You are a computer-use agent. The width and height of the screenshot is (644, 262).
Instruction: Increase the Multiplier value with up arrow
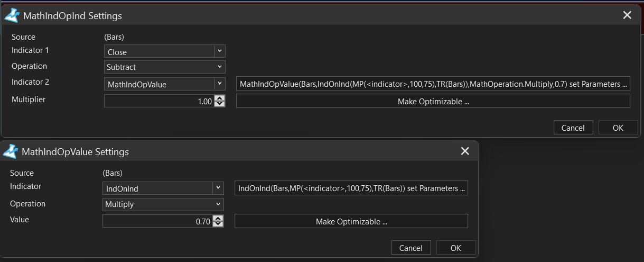(x=220, y=98)
